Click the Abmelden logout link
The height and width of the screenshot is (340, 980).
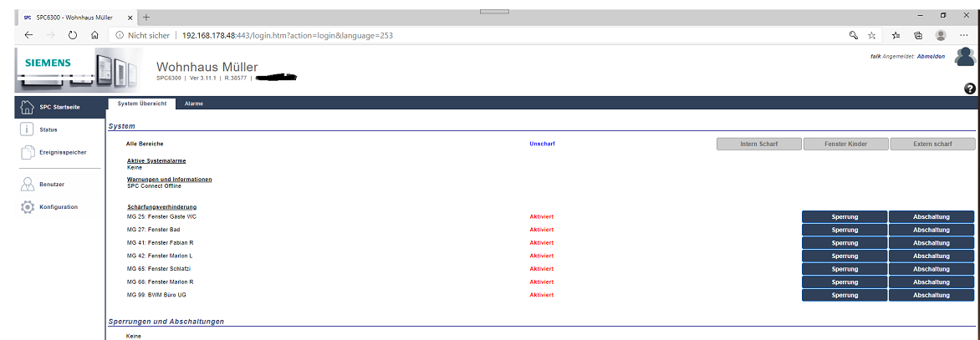pyautogui.click(x=931, y=57)
